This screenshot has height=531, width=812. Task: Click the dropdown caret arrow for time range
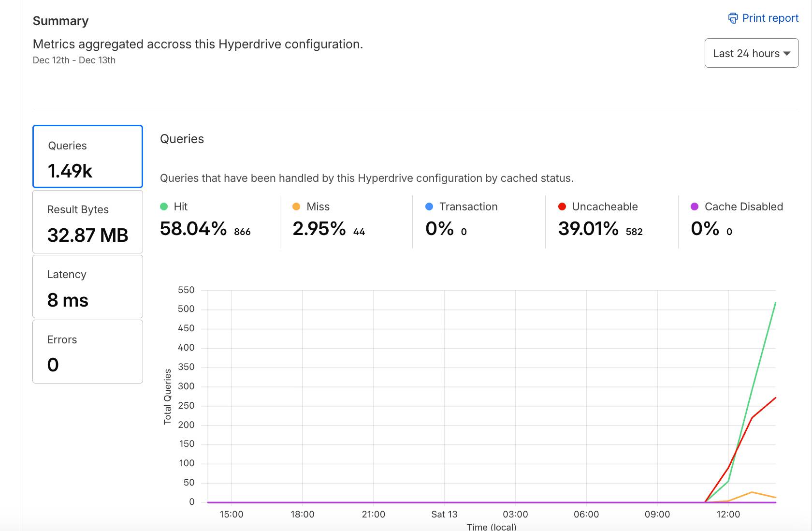pos(787,53)
